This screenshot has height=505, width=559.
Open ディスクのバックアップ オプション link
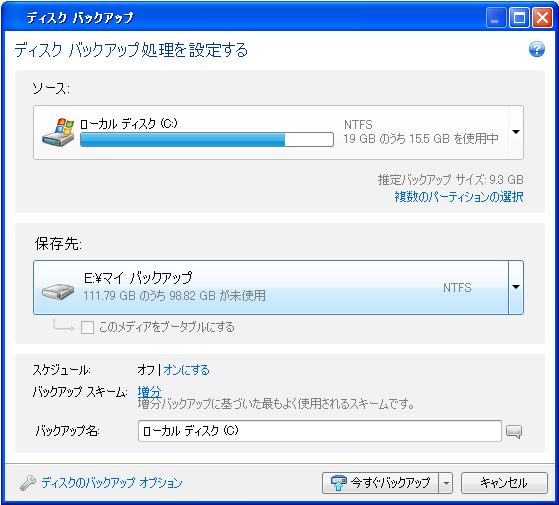tap(112, 483)
